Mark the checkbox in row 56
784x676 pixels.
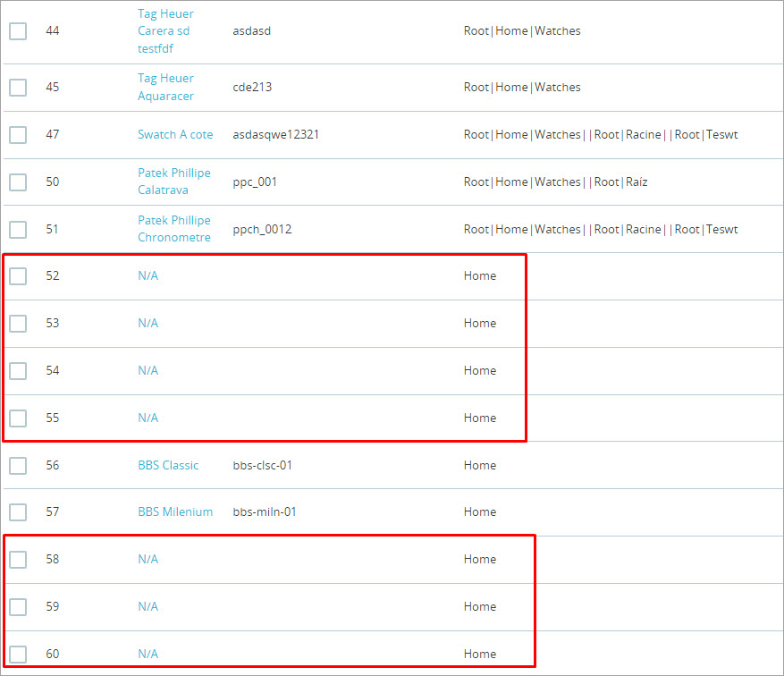pyautogui.click(x=18, y=466)
